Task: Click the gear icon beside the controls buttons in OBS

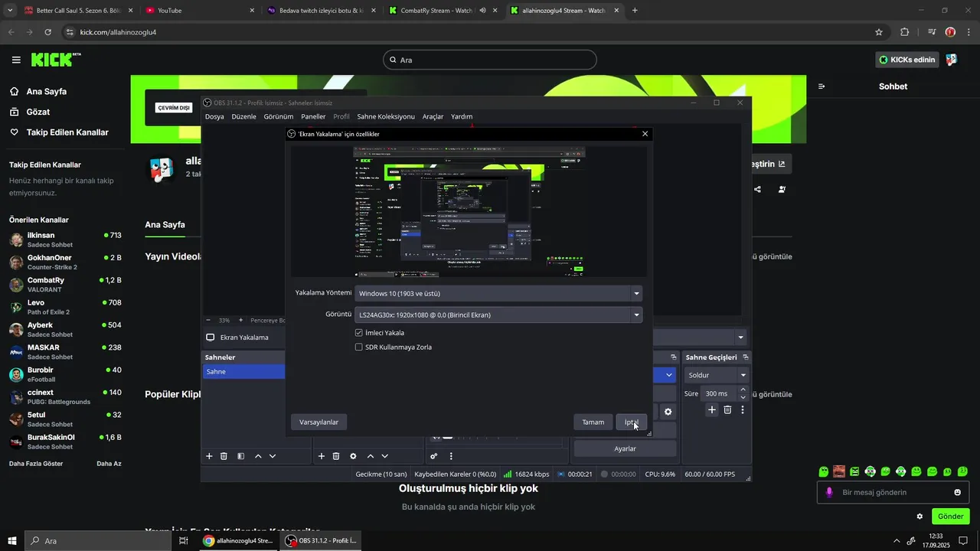Action: coord(668,412)
